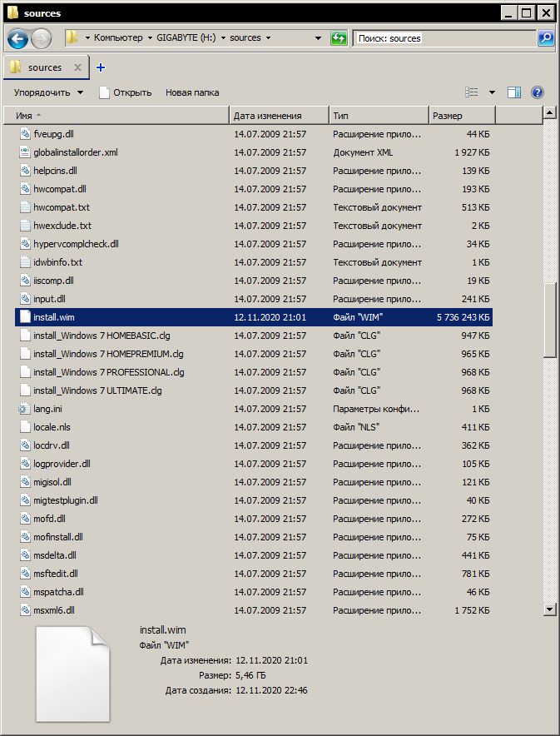
Task: Click the locdrv.dll file icon
Action: (25, 445)
